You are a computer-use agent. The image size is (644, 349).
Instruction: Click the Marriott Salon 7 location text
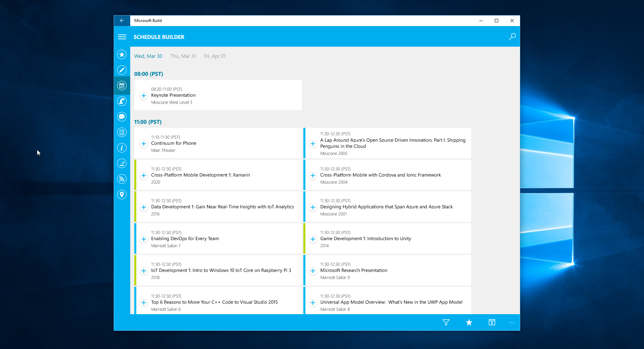click(166, 246)
